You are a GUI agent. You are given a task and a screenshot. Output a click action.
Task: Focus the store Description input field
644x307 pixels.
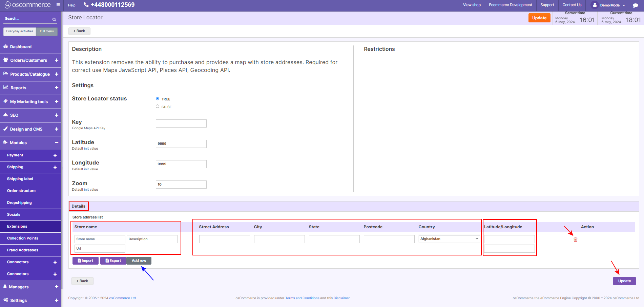(152, 239)
